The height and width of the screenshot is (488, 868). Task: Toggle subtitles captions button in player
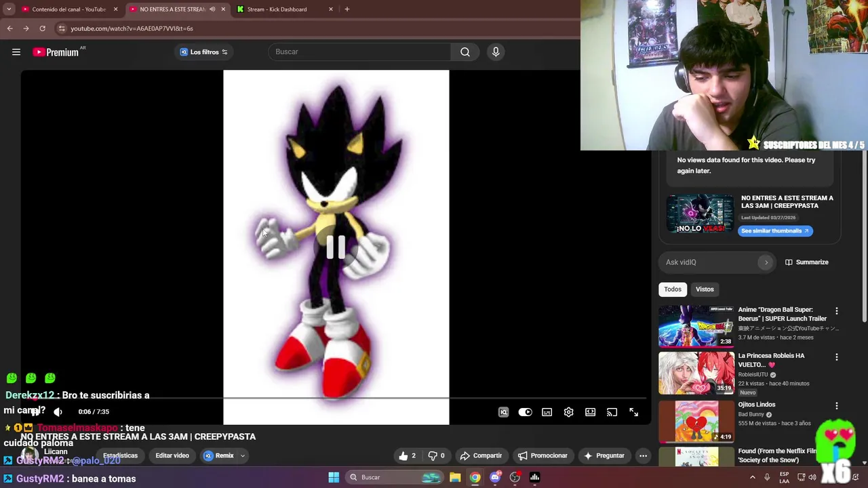click(547, 412)
